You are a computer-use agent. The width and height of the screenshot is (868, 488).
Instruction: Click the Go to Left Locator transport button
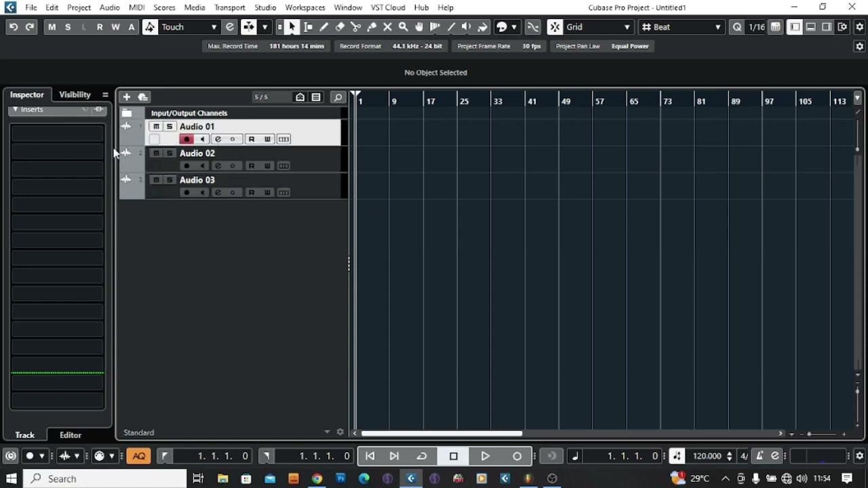tap(370, 456)
